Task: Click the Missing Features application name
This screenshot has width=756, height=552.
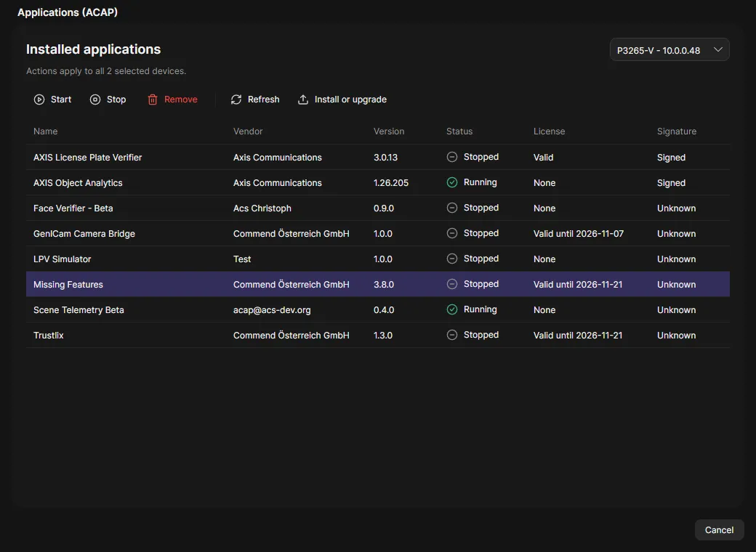Action: [68, 285]
